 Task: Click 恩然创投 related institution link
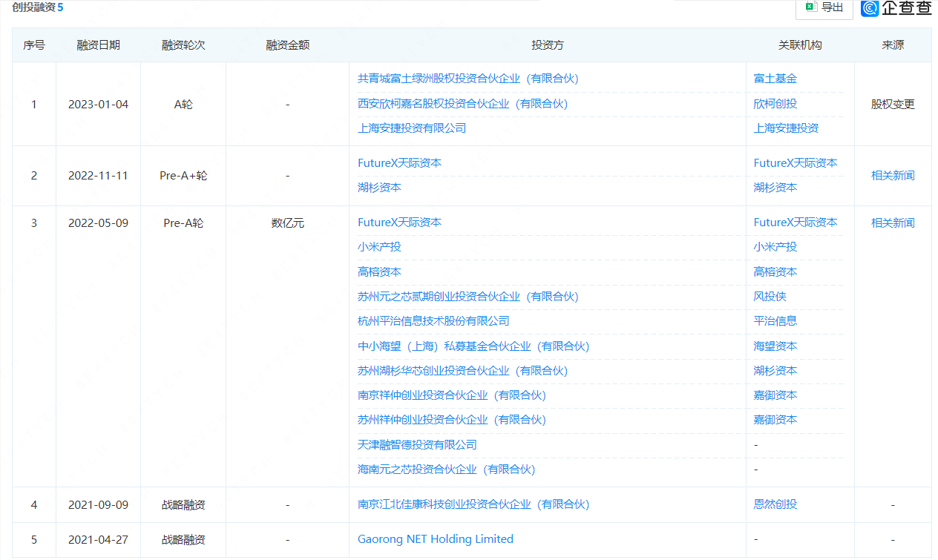pyautogui.click(x=775, y=504)
